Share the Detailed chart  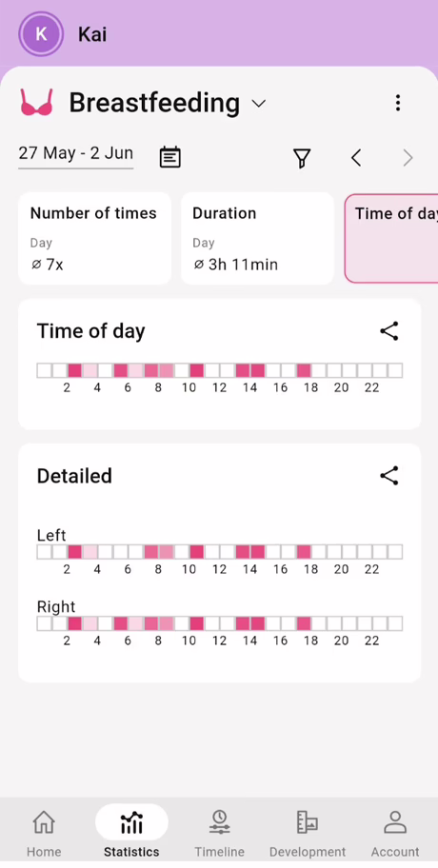coord(389,476)
